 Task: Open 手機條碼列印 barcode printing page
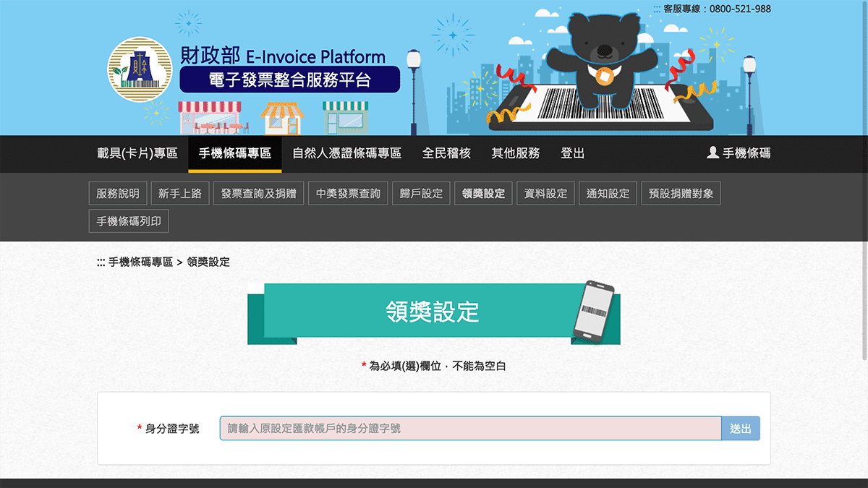coord(128,221)
